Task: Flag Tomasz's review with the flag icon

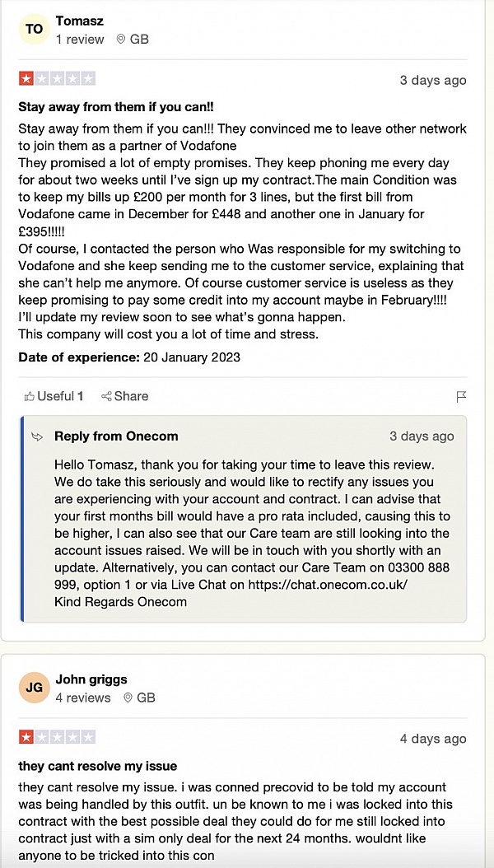Action: point(461,397)
